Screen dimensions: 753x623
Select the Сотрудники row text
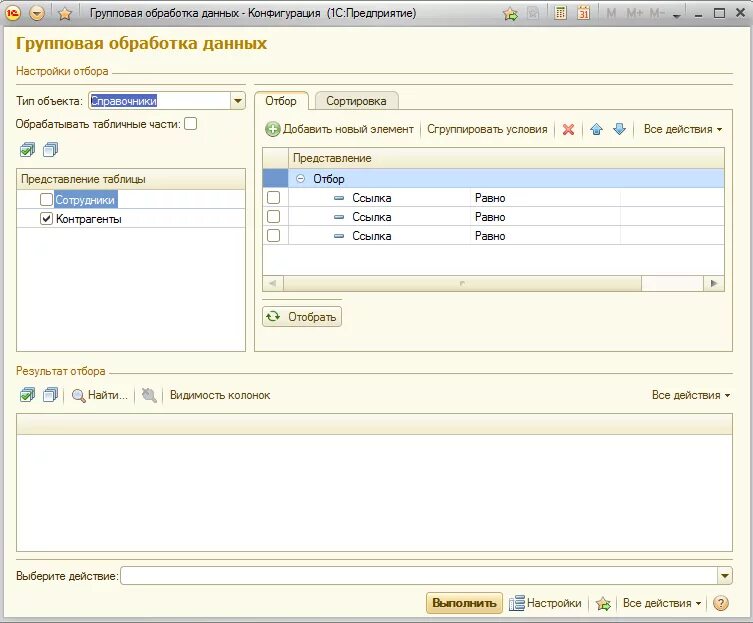[85, 200]
